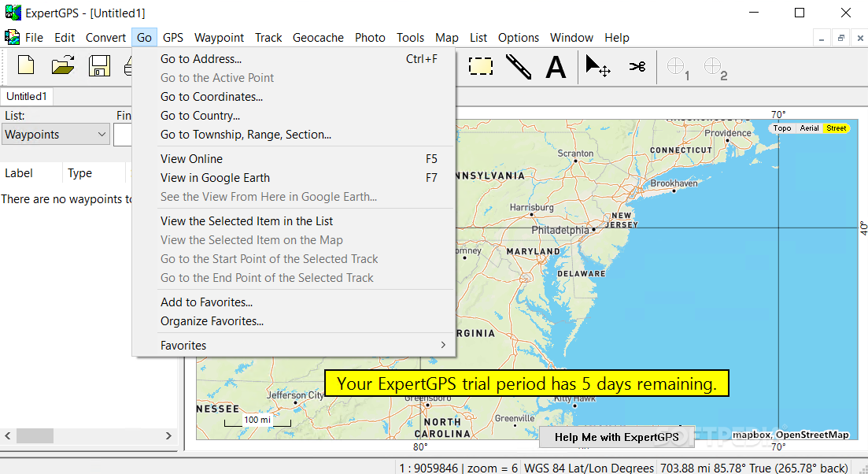Open the Map menu
Screen dimensions: 868x474
[x=446, y=38]
